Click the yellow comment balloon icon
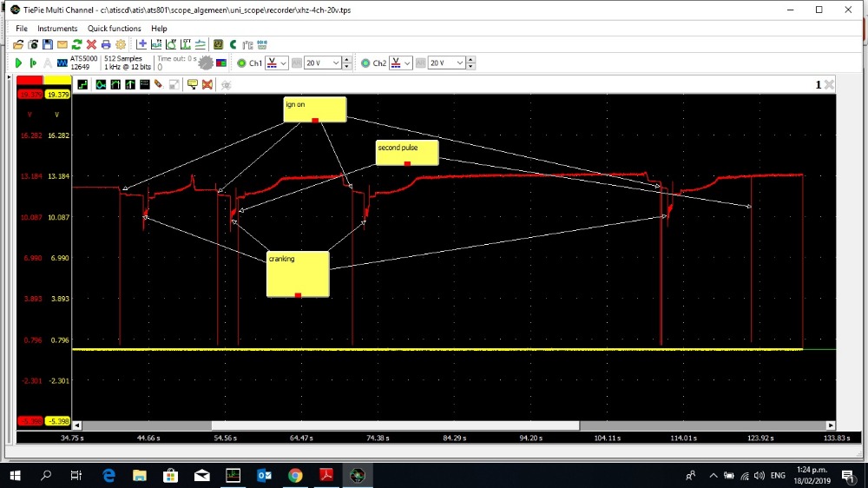 click(191, 84)
